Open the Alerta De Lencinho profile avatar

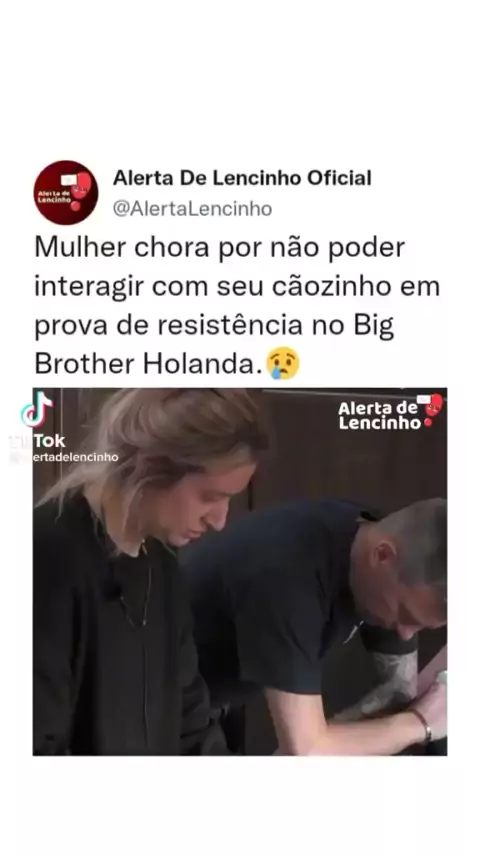[x=66, y=192]
